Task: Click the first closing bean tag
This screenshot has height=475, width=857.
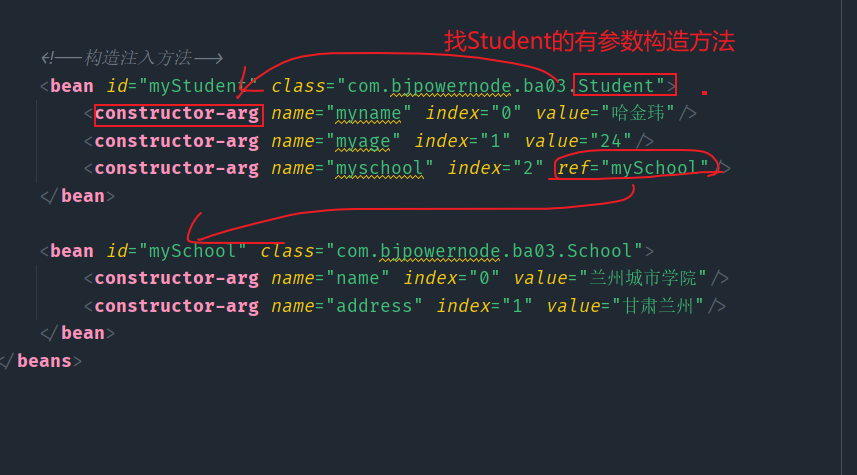Action: [x=78, y=196]
